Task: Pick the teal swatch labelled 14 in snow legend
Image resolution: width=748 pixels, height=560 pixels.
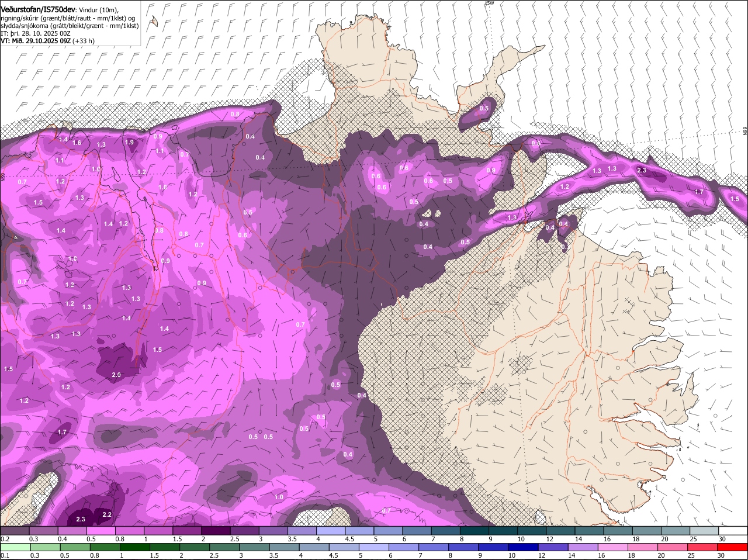Action: [590, 530]
